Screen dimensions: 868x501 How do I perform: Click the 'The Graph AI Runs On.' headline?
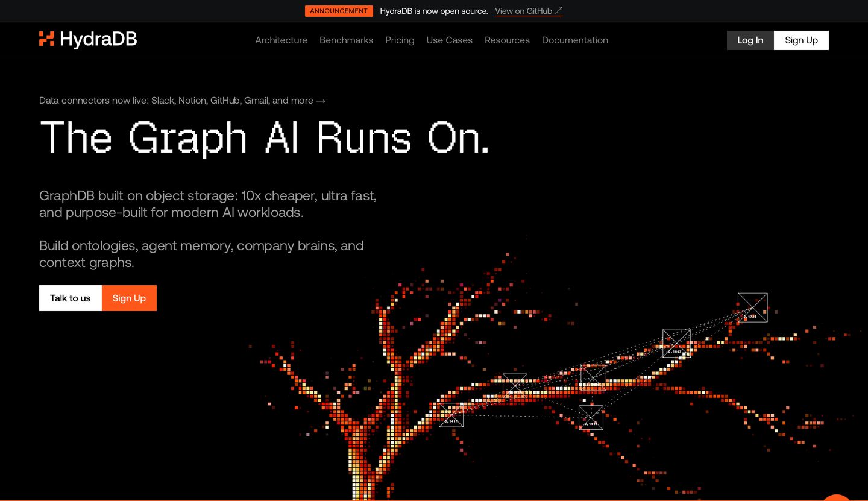point(265,137)
